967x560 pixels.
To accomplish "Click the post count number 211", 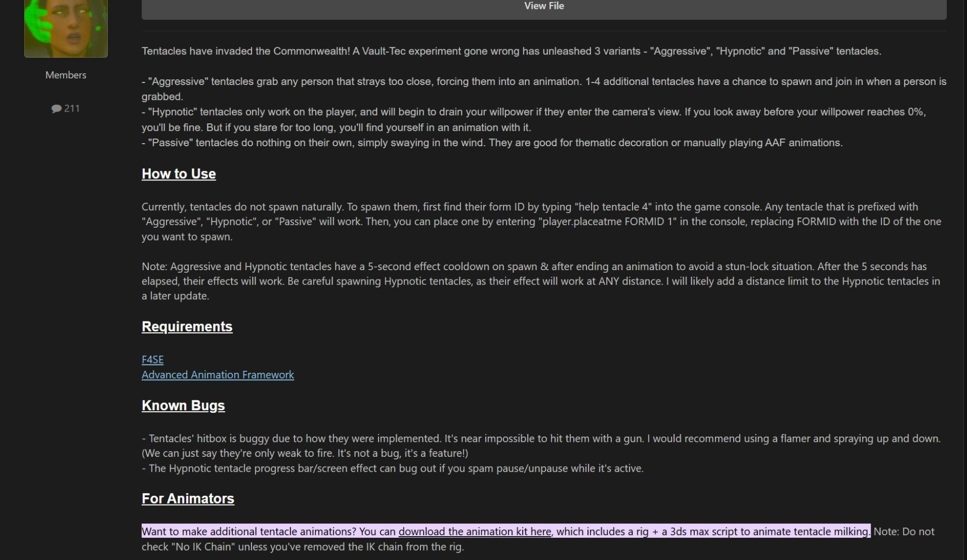I will 72,108.
